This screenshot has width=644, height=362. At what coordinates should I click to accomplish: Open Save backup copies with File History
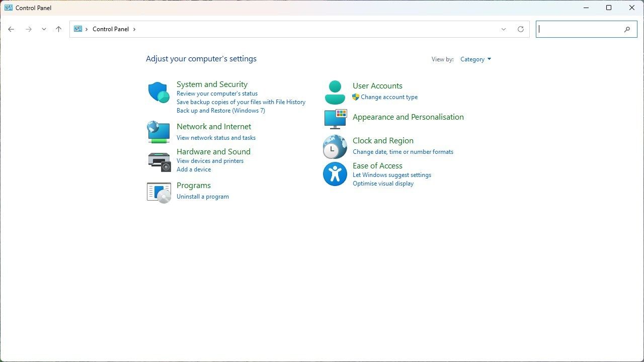[x=241, y=102]
